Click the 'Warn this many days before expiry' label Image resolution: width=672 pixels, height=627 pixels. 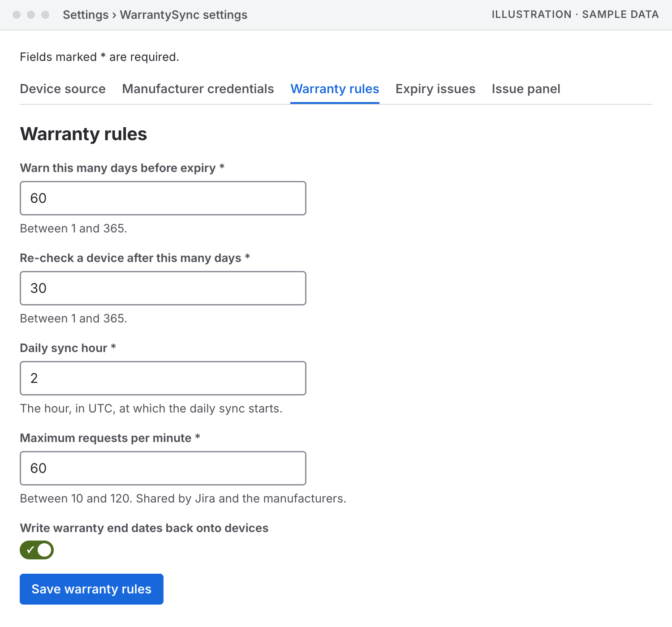point(122,168)
